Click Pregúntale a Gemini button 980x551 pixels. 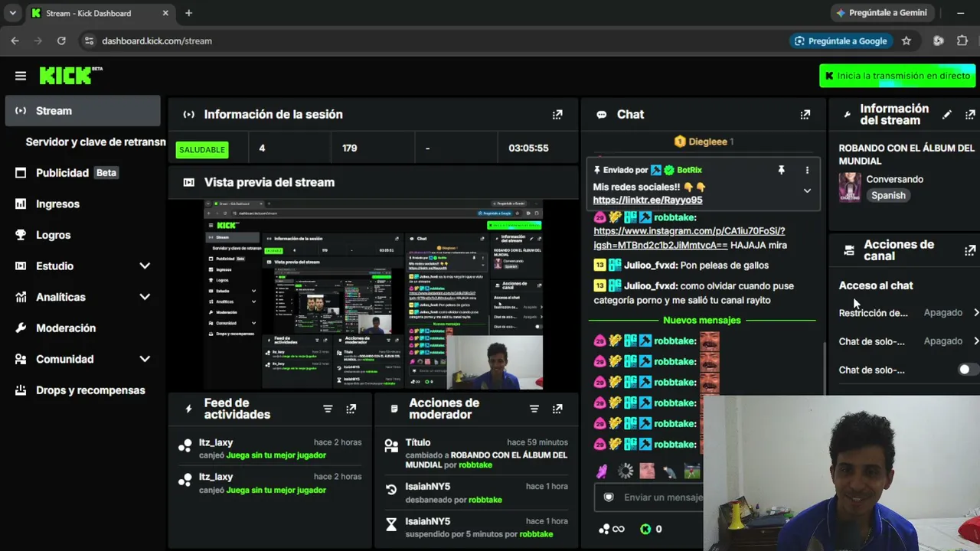click(x=882, y=13)
